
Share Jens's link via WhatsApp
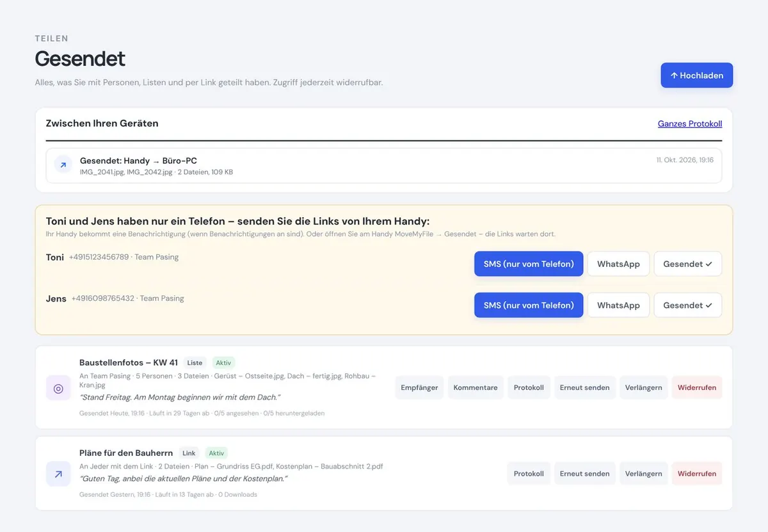click(618, 305)
